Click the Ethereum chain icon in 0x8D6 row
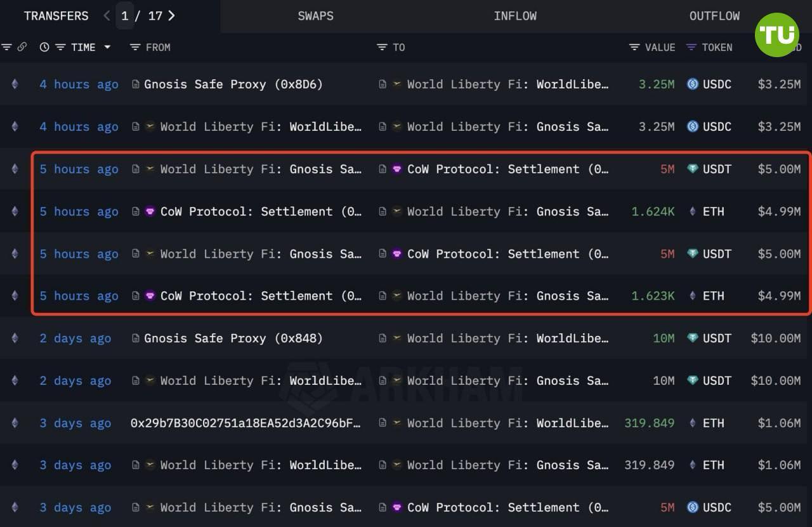This screenshot has height=527, width=812. (x=15, y=84)
